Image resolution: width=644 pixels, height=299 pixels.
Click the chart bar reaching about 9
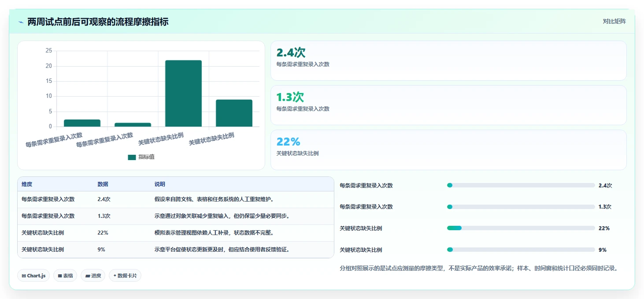pyautogui.click(x=234, y=113)
